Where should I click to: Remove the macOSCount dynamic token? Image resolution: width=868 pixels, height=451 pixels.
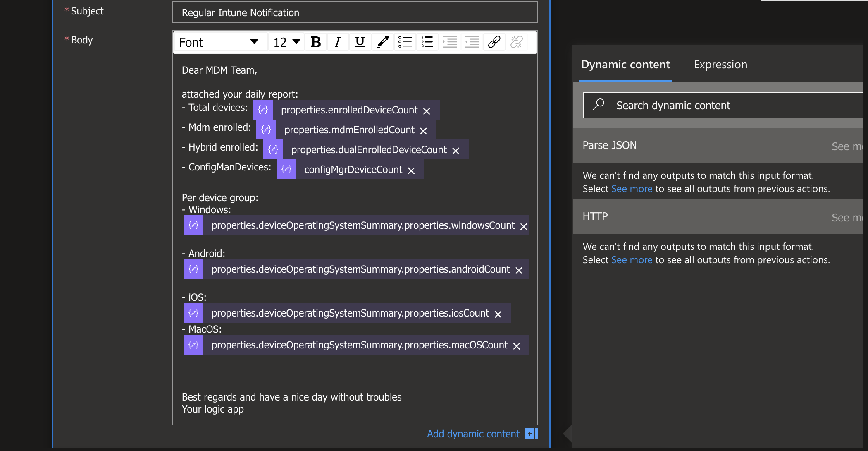(516, 346)
